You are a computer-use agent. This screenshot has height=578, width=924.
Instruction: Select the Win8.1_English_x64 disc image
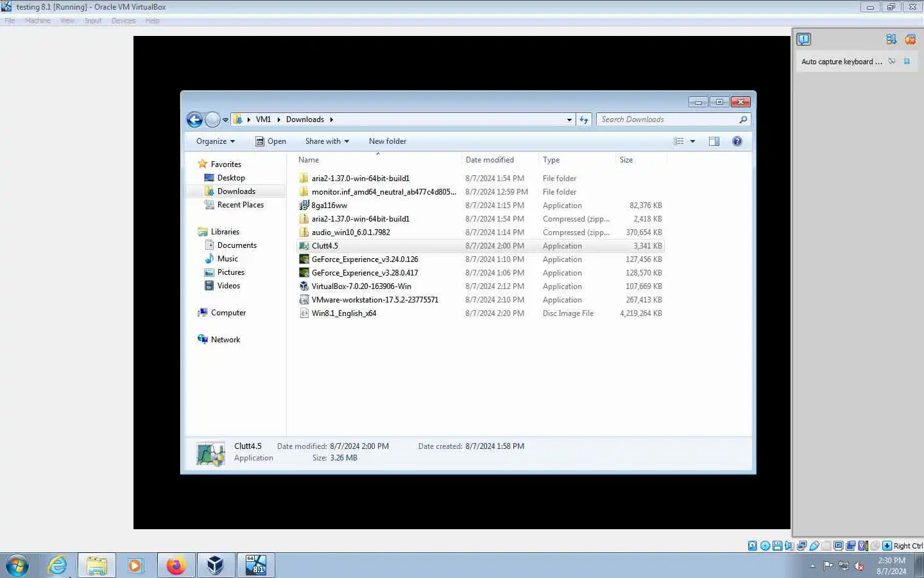click(480, 313)
